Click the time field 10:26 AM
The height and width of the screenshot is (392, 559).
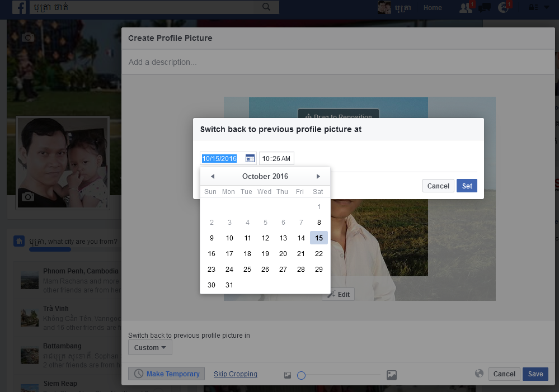point(276,159)
